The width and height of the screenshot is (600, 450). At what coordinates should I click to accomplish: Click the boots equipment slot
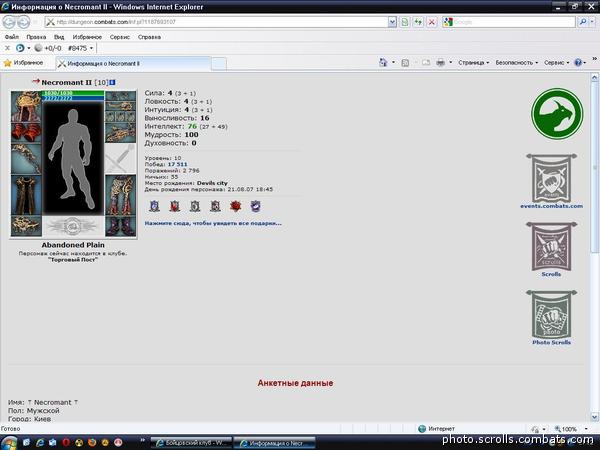click(x=121, y=226)
